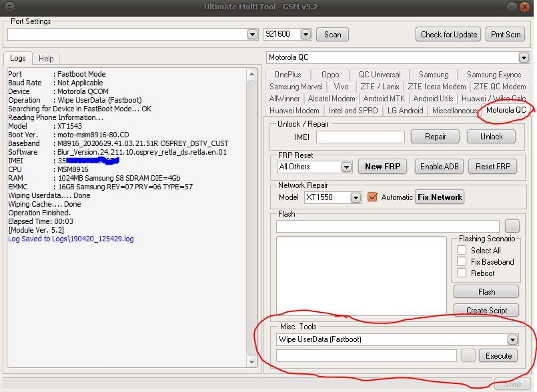Select the Samsung Exynos tab
The width and height of the screenshot is (537, 392).
[494, 75]
